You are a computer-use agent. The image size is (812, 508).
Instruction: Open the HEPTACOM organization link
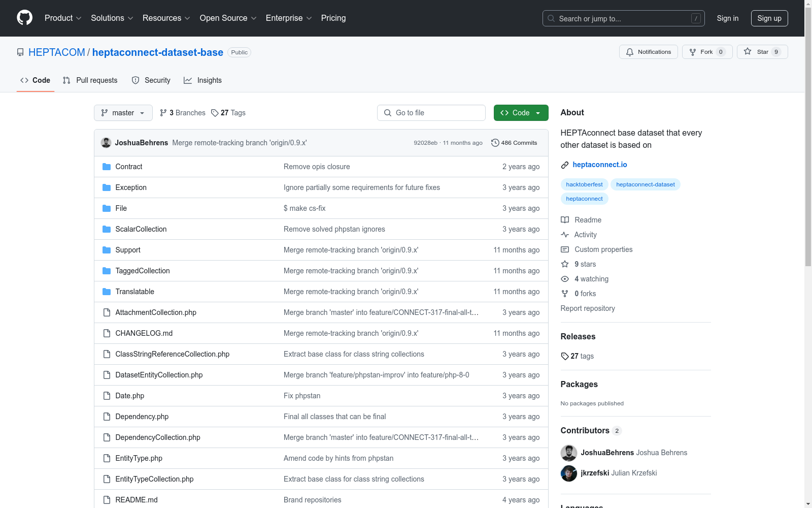coord(57,52)
